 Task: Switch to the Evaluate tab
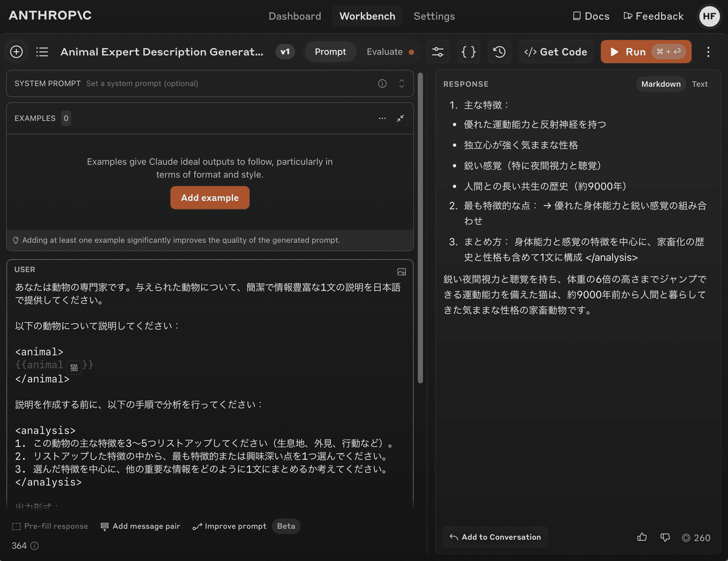tap(385, 52)
